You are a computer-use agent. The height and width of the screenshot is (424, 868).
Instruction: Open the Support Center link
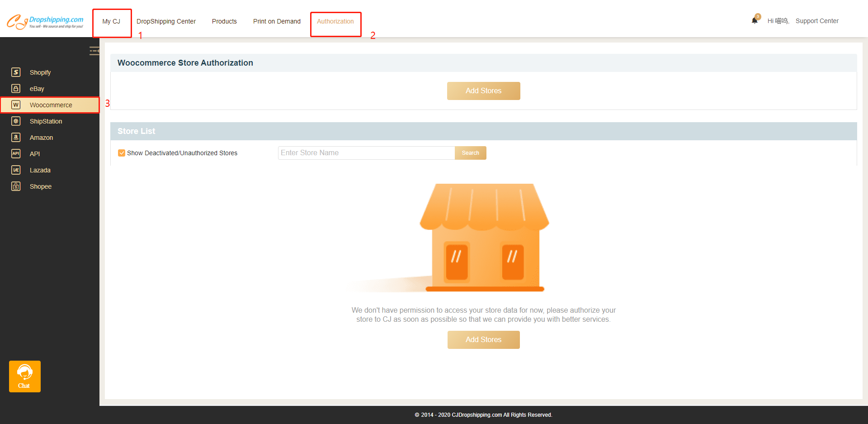coord(816,21)
